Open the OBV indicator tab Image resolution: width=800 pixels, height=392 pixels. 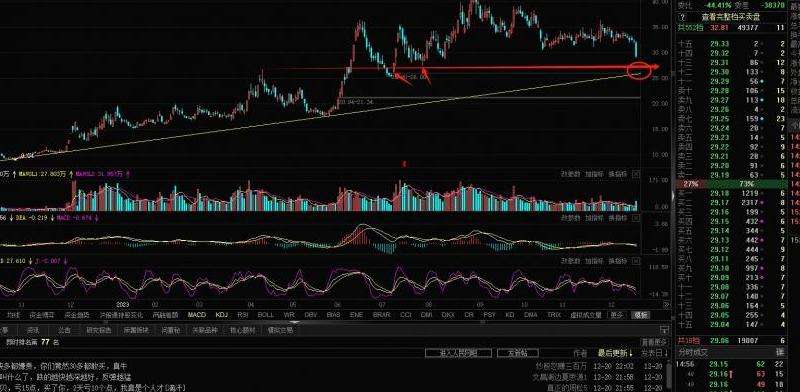[310, 315]
